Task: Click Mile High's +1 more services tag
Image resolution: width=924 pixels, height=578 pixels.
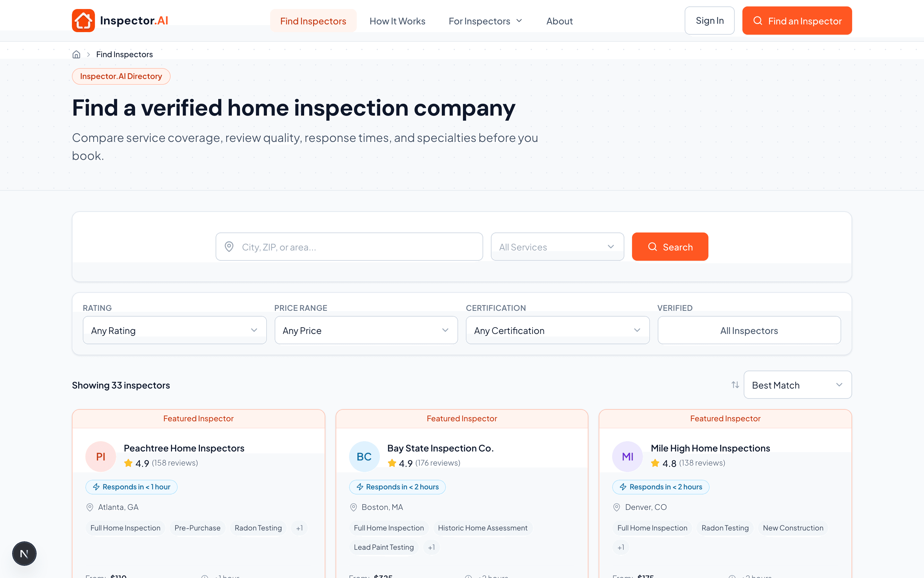Action: point(621,547)
